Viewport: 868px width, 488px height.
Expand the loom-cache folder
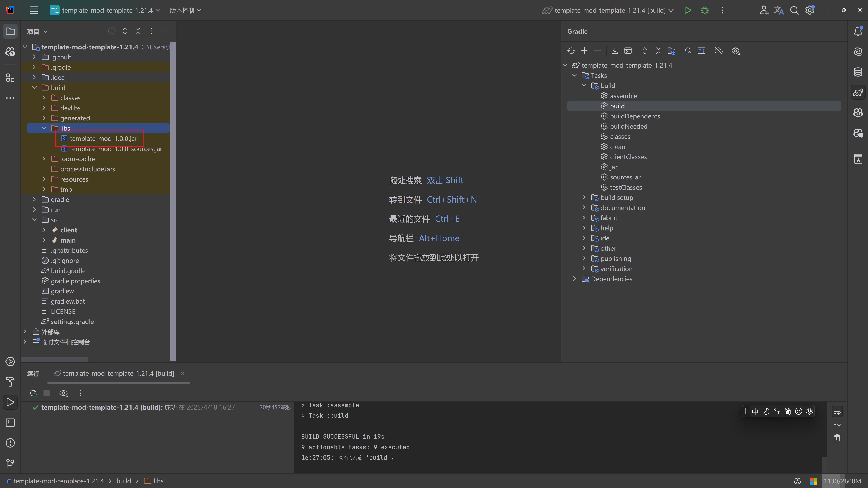[44, 158]
